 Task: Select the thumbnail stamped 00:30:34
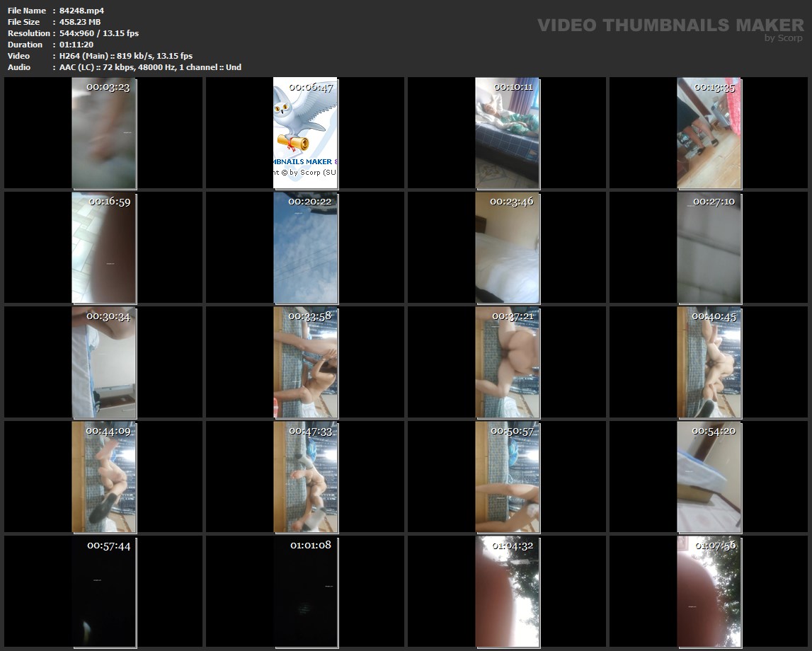104,362
